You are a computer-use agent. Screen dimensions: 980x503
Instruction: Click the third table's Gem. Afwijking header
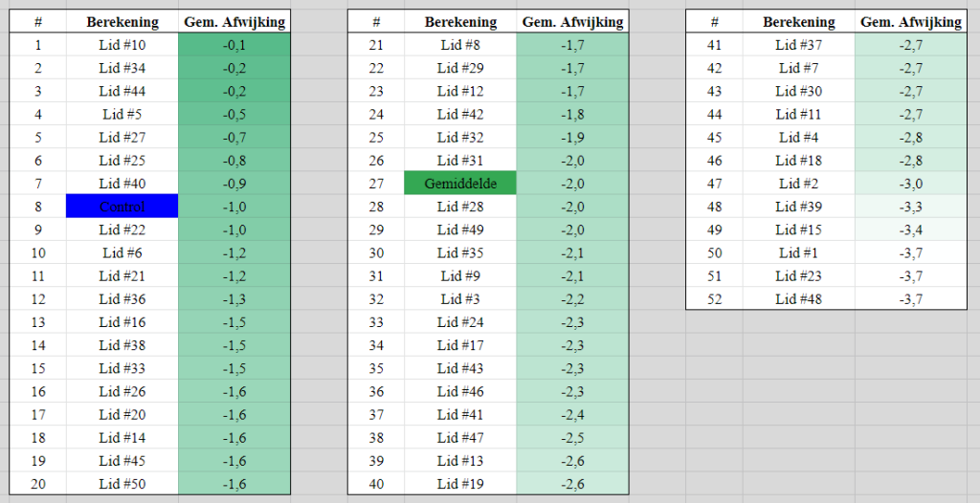[x=911, y=22]
